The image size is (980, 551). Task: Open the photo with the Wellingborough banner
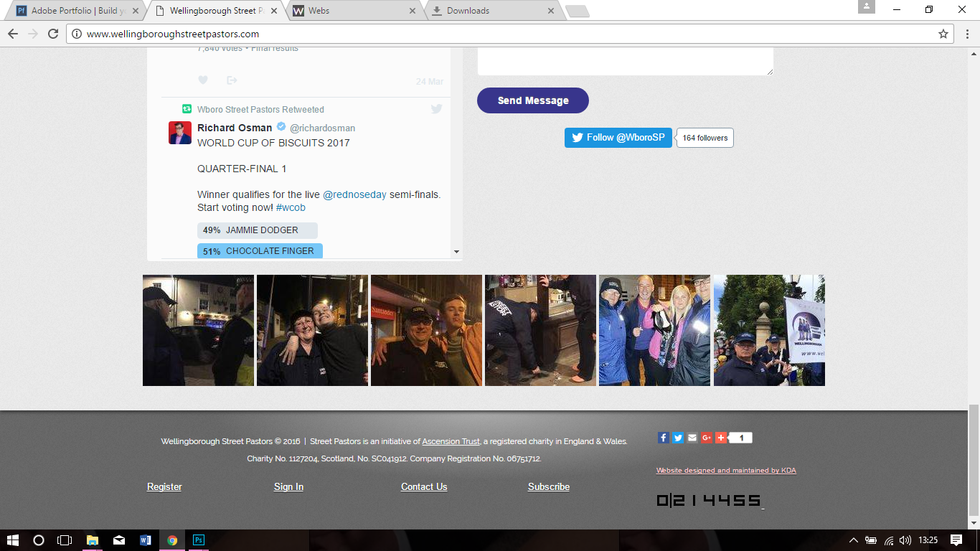(x=769, y=330)
